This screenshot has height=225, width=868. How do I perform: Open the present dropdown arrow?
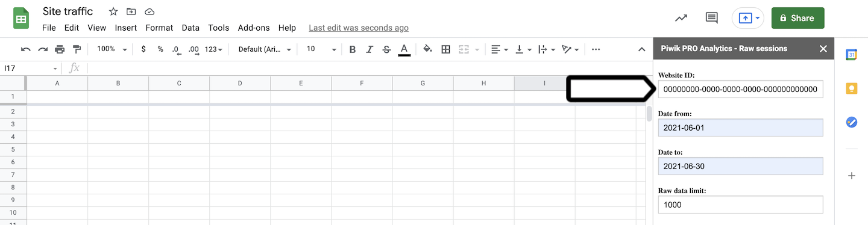[758, 18]
